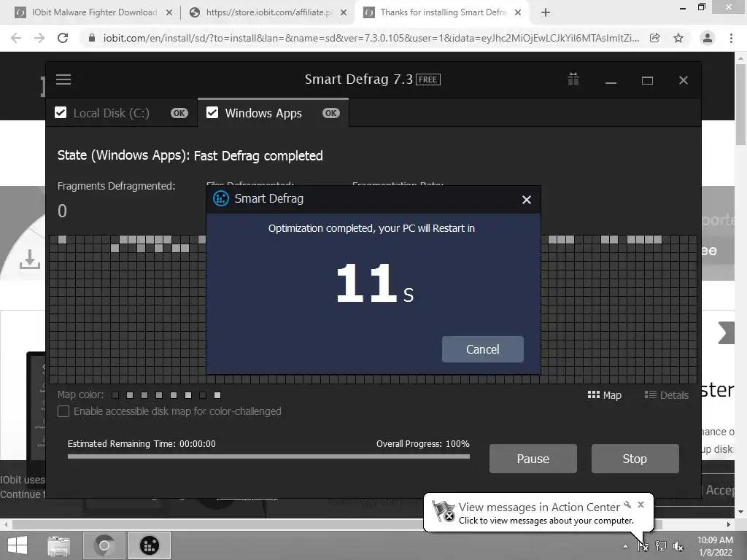Viewport: 747px width, 560px height.
Task: Reload the browser page
Action: [63, 38]
